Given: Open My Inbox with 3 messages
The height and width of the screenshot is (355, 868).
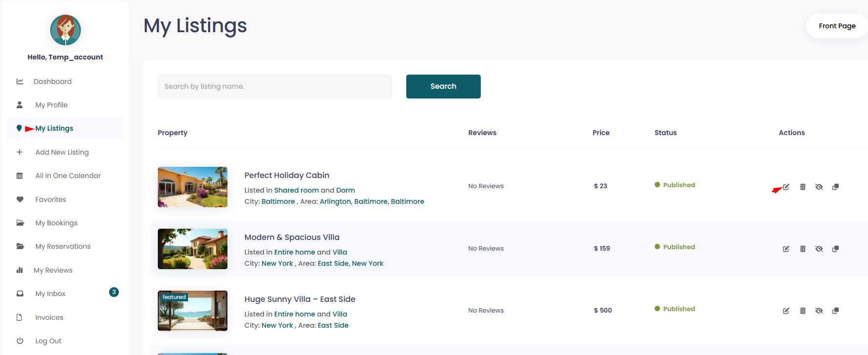Looking at the screenshot, I should tap(50, 294).
